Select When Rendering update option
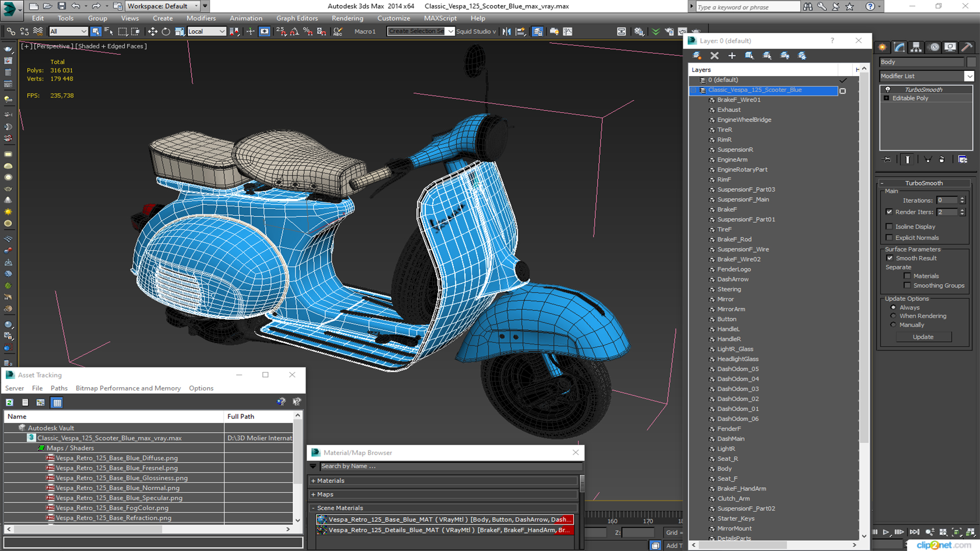The image size is (980, 551). click(x=893, y=316)
